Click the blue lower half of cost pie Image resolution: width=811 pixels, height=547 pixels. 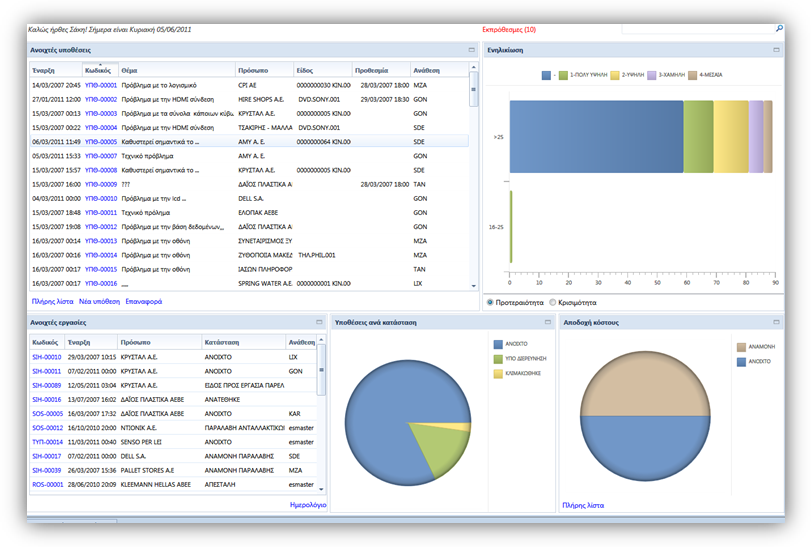coord(645,448)
